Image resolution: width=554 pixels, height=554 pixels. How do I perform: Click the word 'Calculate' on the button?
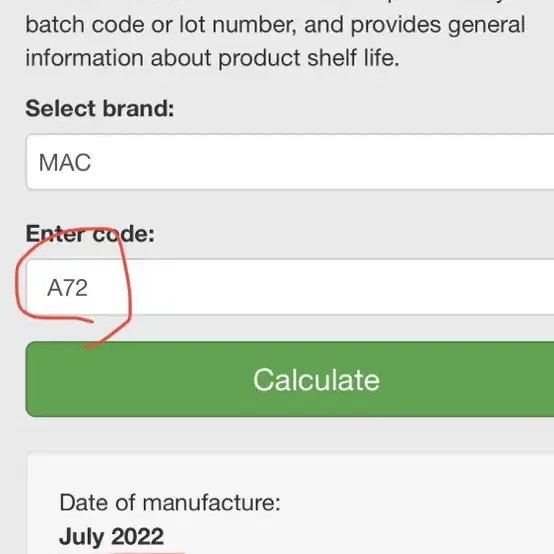coord(316,380)
